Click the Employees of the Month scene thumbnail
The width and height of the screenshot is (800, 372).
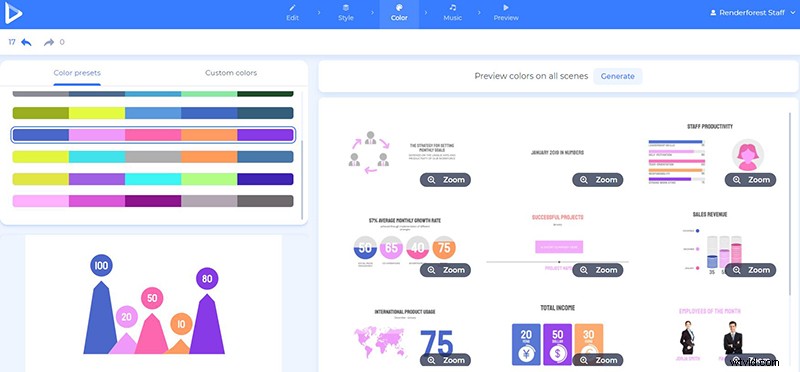tap(710, 334)
